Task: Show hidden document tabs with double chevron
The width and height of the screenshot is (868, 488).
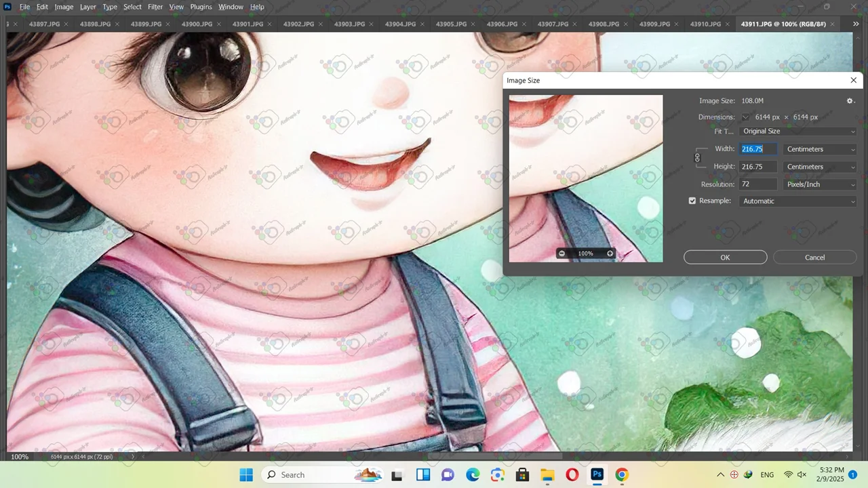Action: tap(855, 24)
